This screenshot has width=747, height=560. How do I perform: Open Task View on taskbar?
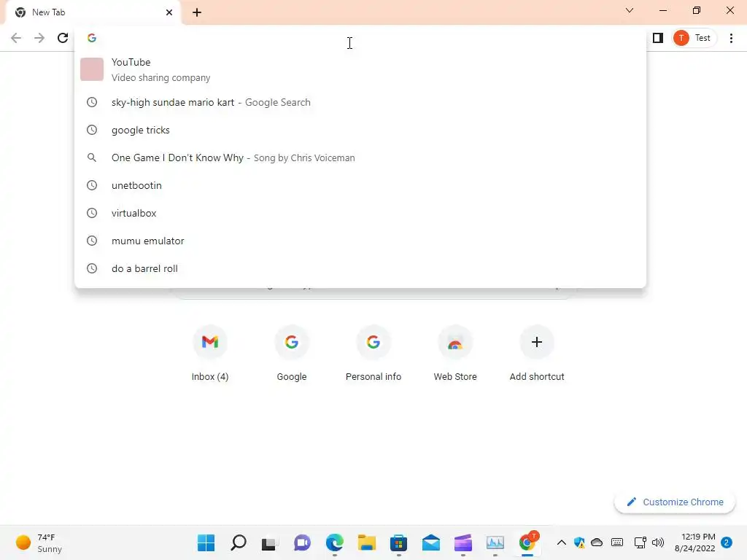[x=270, y=542]
